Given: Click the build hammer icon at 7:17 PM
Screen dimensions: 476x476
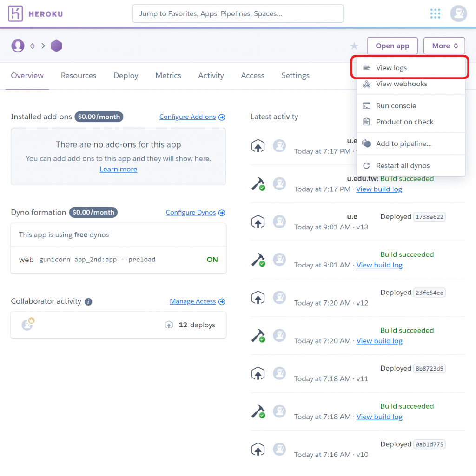Looking at the screenshot, I should point(258,184).
